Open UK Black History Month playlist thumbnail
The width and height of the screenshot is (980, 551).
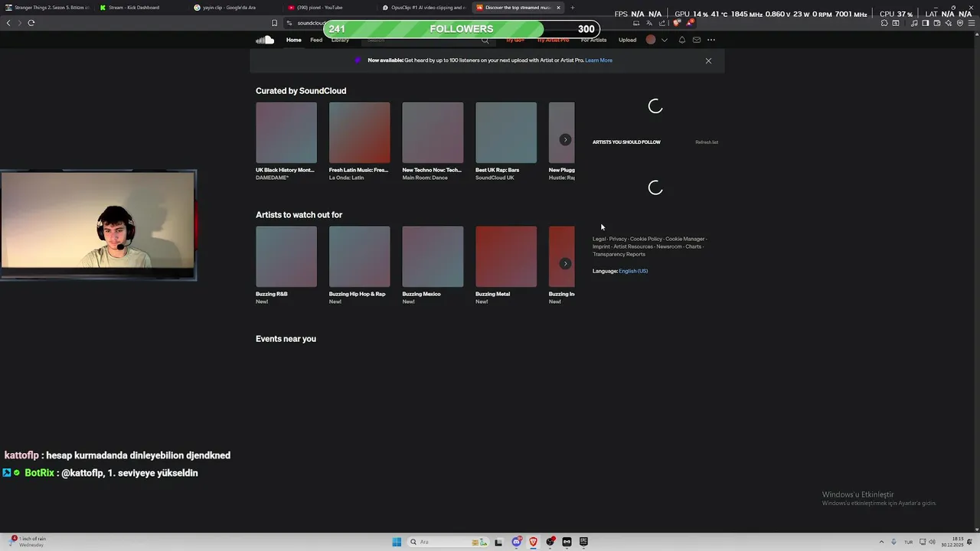(x=286, y=132)
